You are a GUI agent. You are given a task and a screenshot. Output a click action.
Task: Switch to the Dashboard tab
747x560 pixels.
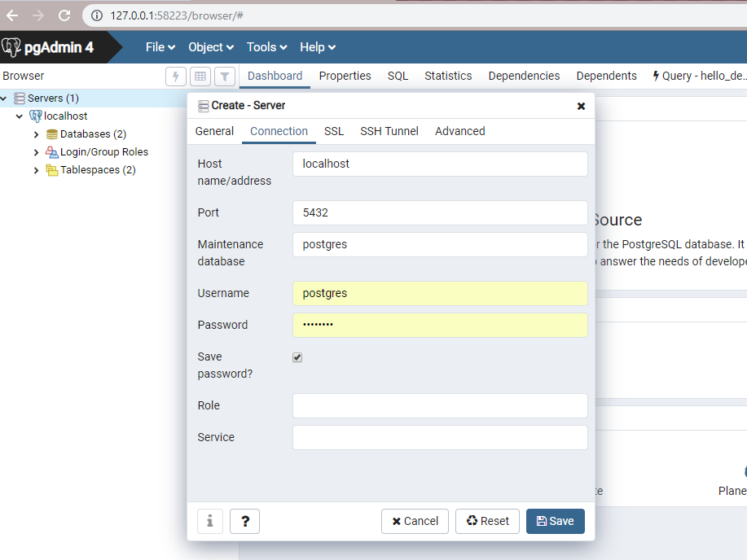[x=275, y=76]
